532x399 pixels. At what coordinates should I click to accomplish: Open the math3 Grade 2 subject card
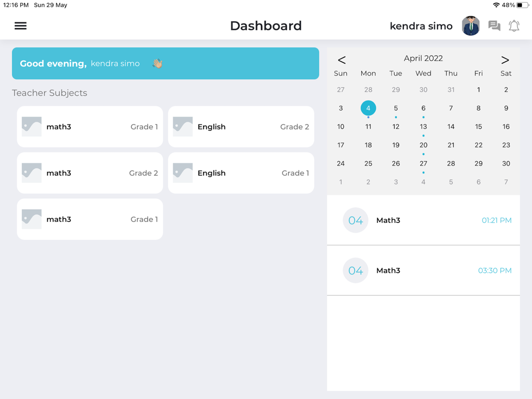90,173
